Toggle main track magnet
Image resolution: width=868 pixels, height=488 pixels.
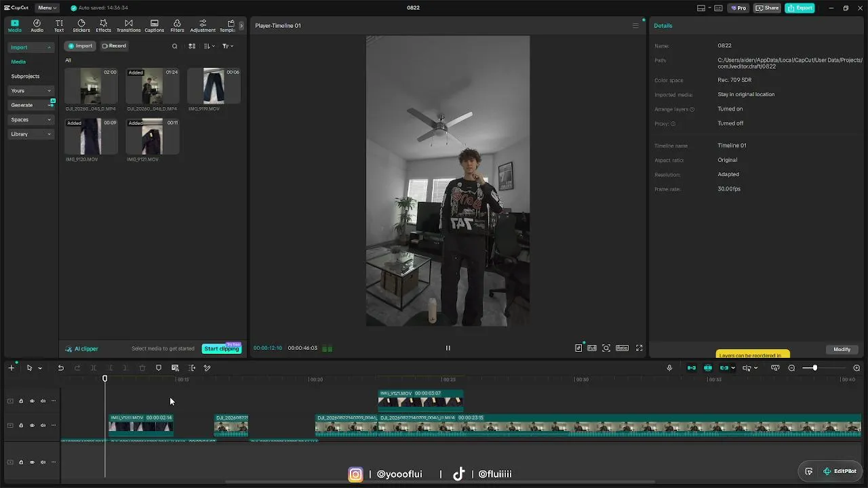[692, 368]
